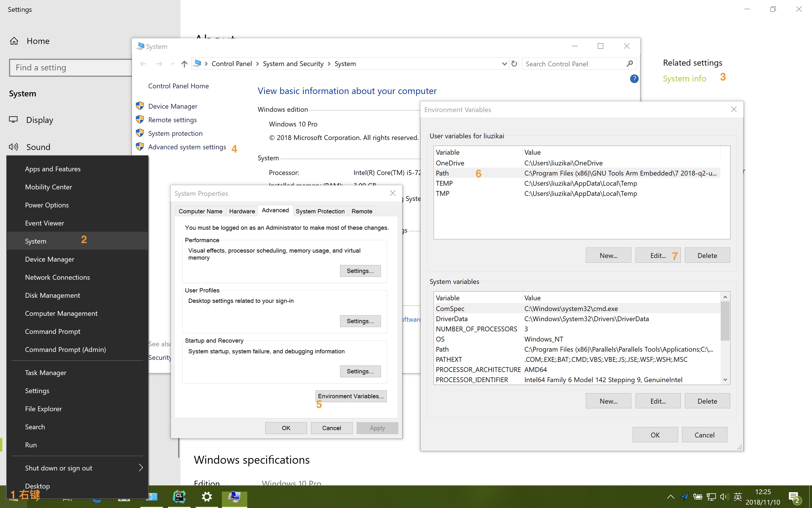Viewport: 812px width, 508px height.
Task: Show hidden tray icons with chevron
Action: [670, 497]
